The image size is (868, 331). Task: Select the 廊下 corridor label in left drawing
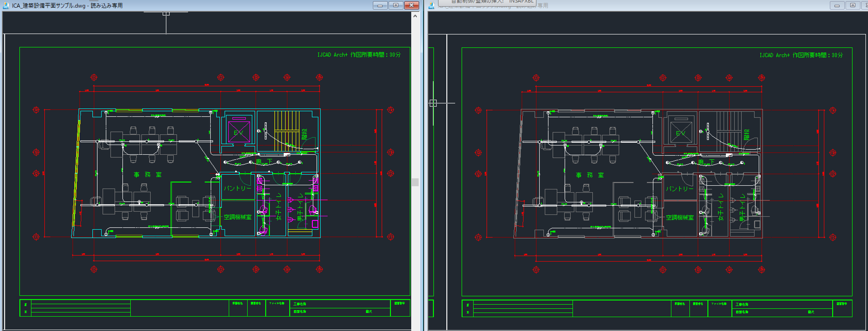coord(264,162)
